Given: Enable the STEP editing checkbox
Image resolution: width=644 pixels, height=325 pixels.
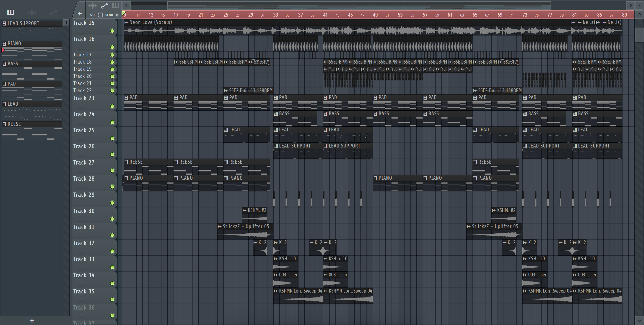Looking at the screenshot, I should pos(100,15).
